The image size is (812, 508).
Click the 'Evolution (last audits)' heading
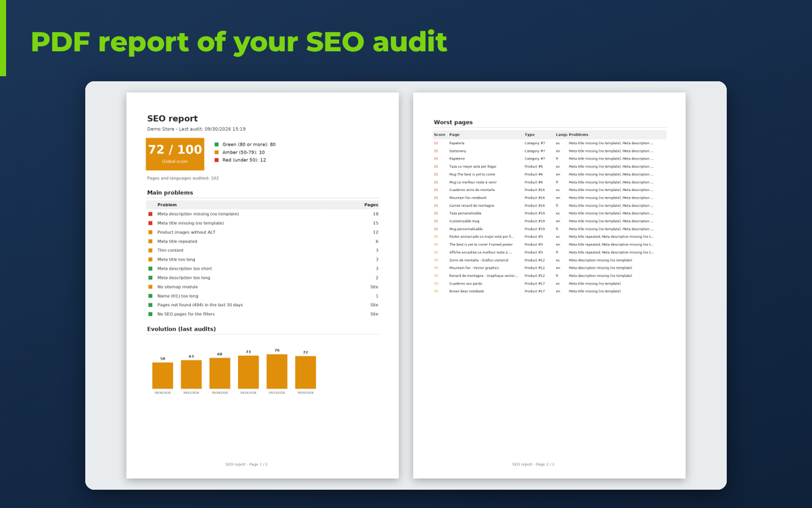tap(181, 329)
